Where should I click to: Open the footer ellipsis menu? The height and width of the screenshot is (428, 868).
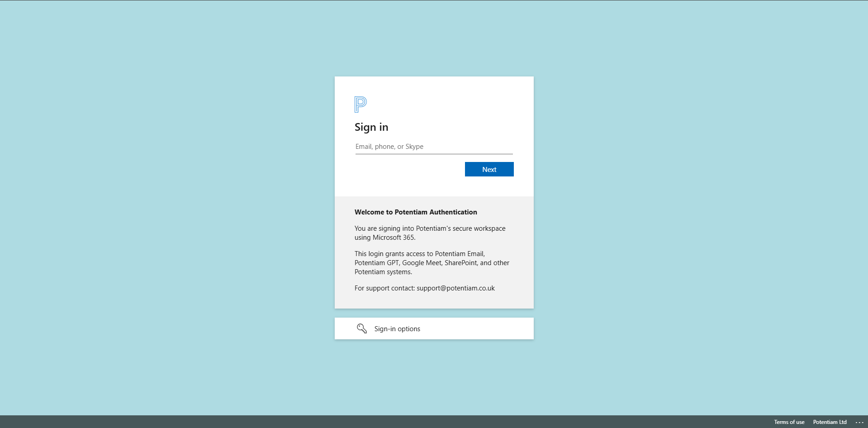point(859,422)
